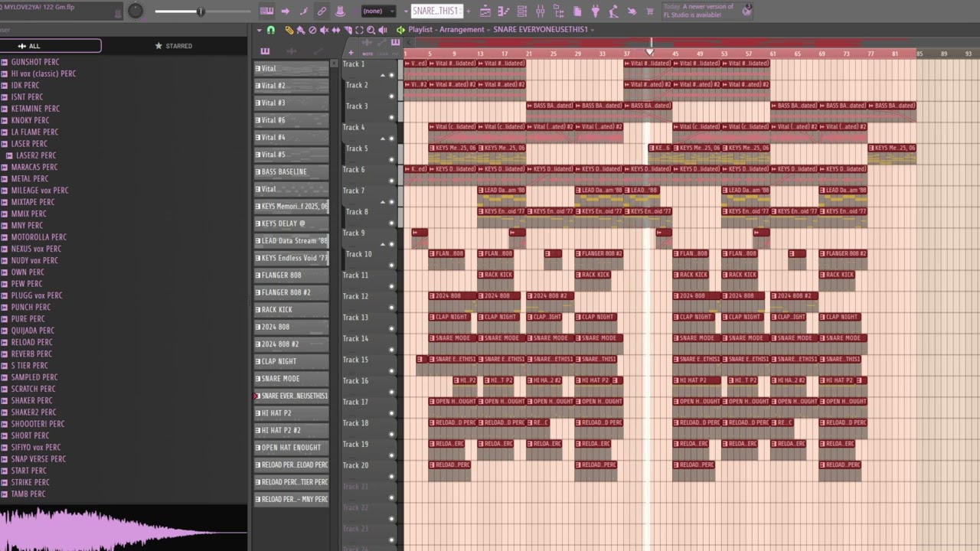Screen dimensions: 980x551
Task: Choose the Select marquee tool
Action: coord(359,30)
